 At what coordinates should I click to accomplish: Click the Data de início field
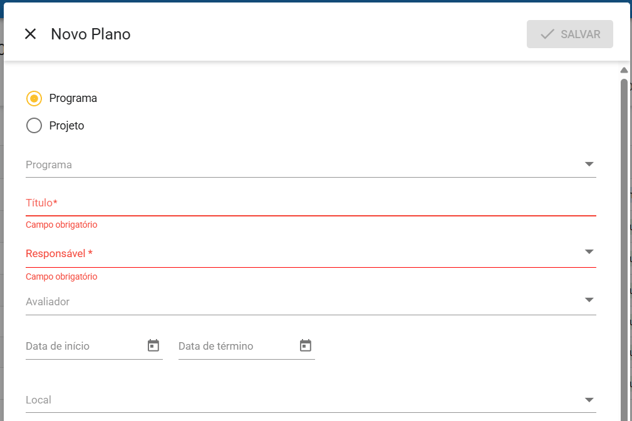pos(84,346)
